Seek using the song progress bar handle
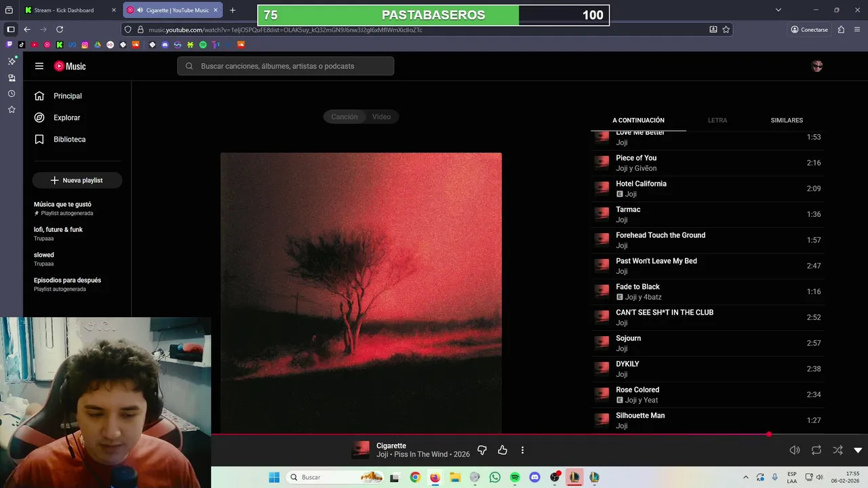The width and height of the screenshot is (868, 488). pyautogui.click(x=769, y=434)
